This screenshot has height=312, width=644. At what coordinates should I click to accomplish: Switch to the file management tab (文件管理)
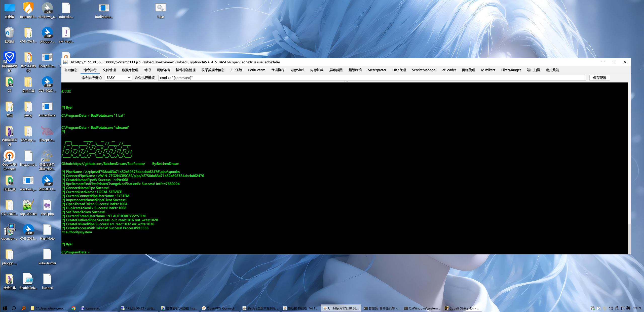(109, 70)
